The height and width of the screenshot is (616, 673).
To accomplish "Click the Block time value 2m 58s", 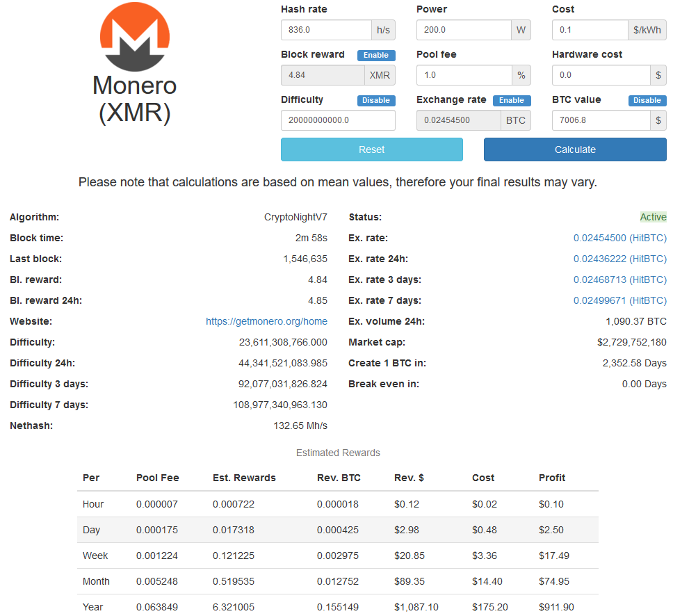I will coord(311,238).
